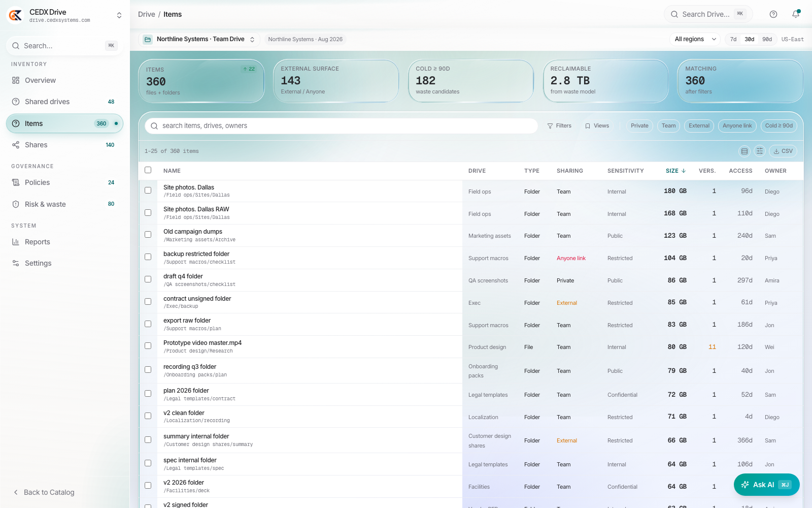Open the notifications bell

[x=796, y=14]
